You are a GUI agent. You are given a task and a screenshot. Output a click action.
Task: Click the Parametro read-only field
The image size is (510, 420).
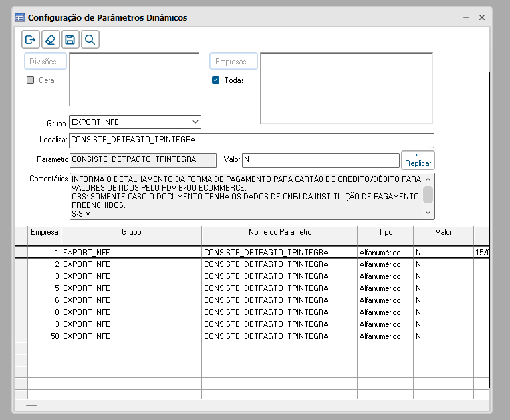coord(143,160)
